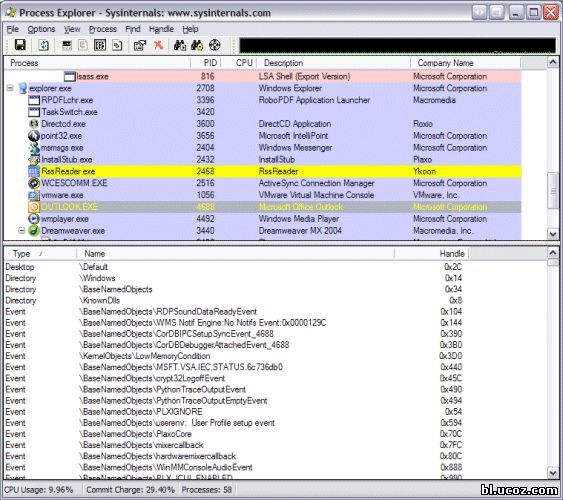Sort by the Description column header
This screenshot has width=563, height=500.
[334, 63]
